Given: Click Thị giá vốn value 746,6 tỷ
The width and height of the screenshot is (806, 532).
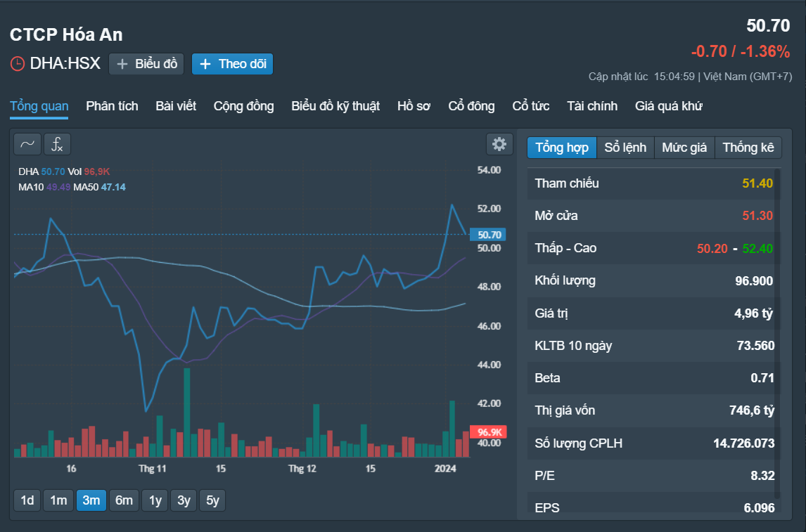Looking at the screenshot, I should (x=752, y=410).
